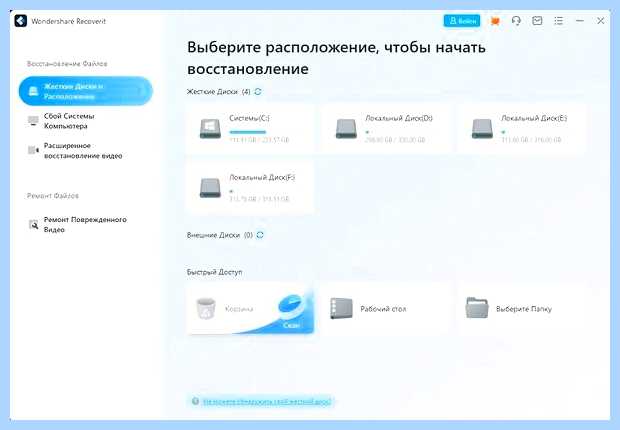The width and height of the screenshot is (620, 430).
Task: Select Локальный Диск(F:) drive icon
Action: 210,188
